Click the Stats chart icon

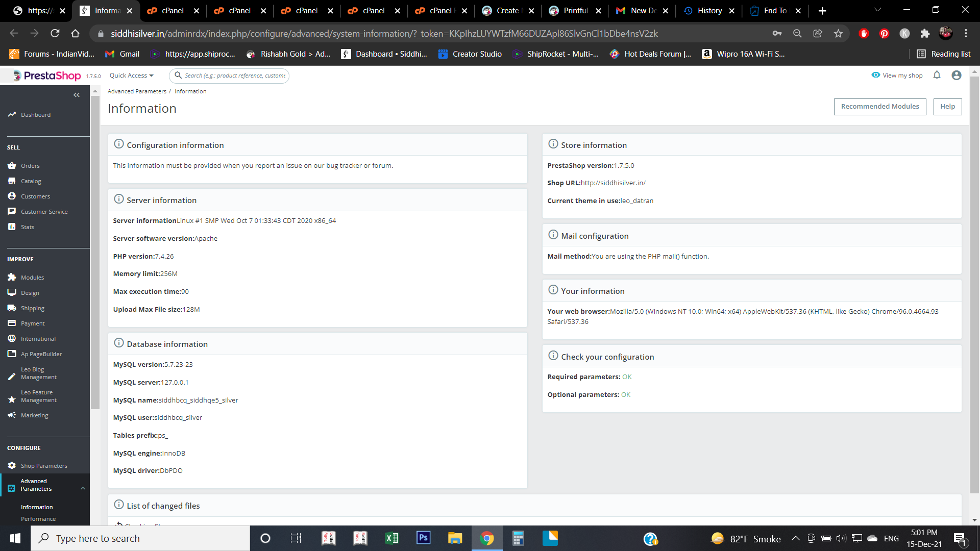tap(12, 227)
